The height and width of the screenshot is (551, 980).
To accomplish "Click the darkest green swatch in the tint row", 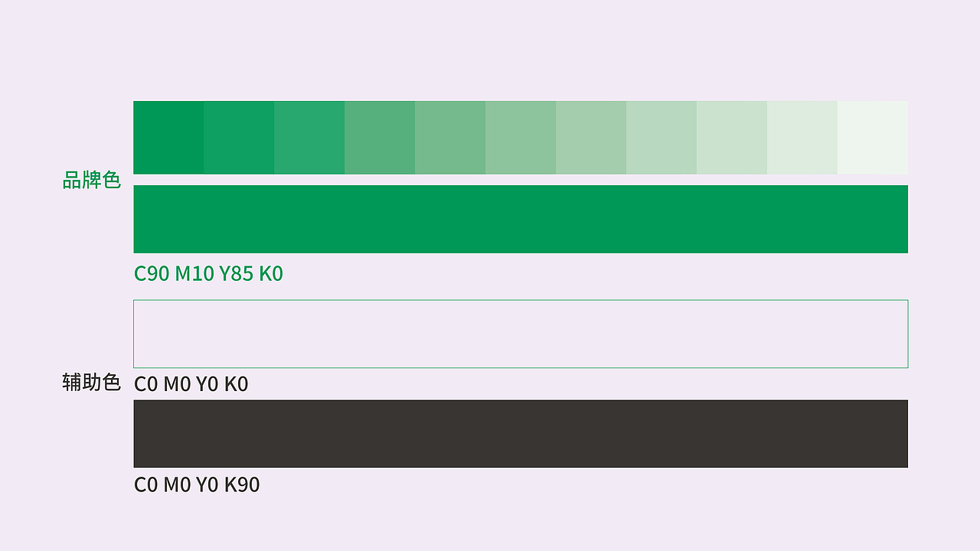I will [x=168, y=138].
